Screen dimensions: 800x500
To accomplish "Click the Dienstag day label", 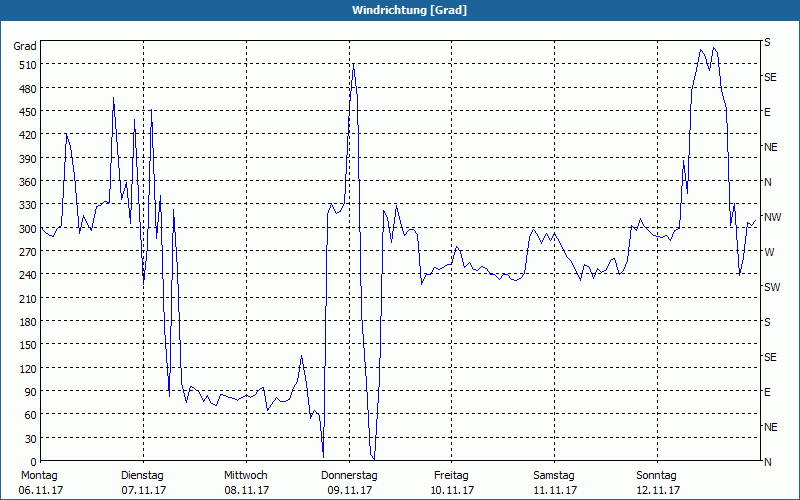I will (142, 476).
